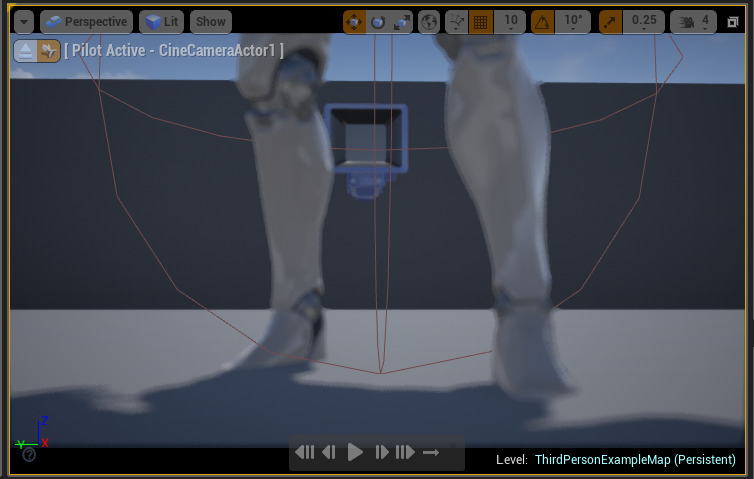
Task: Open scale snap value dropdown showing 0.25
Action: coord(643,21)
